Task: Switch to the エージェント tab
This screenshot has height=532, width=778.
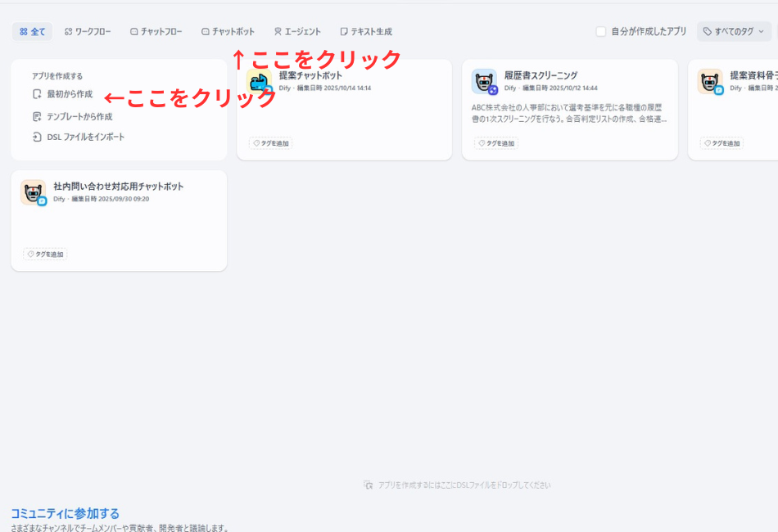Action: (295, 31)
